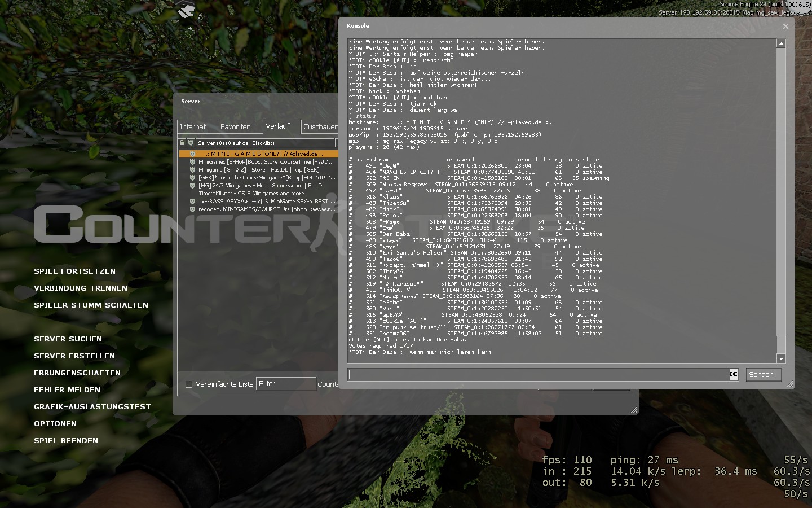Grab Konsole window resize grip
812x508 pixels.
(x=789, y=384)
